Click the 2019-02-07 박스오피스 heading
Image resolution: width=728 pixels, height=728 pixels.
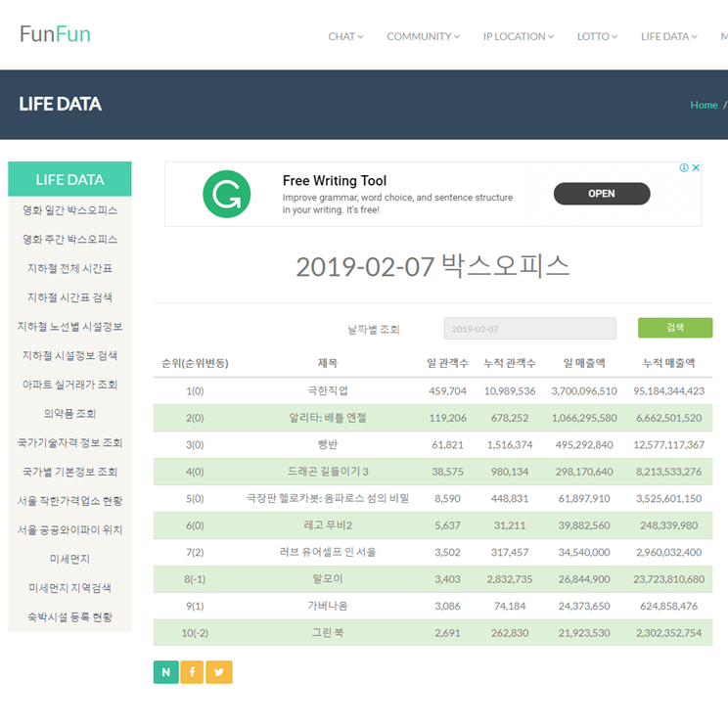coord(432,266)
